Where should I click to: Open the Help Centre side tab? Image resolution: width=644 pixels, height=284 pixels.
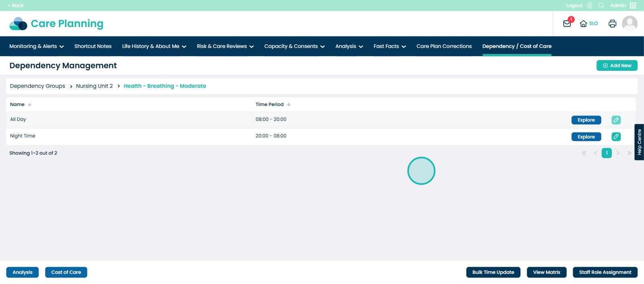tap(639, 142)
